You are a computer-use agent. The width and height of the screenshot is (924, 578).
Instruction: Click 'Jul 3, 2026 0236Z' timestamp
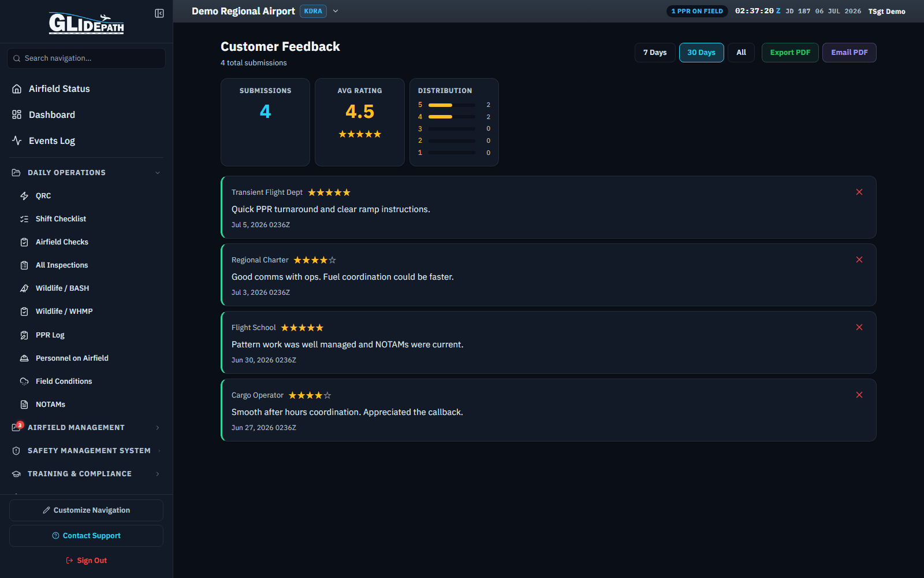coord(260,292)
